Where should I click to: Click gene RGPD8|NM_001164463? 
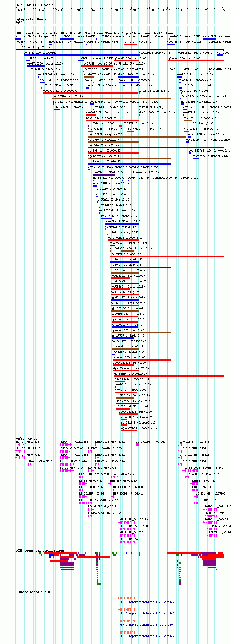[74, 461]
